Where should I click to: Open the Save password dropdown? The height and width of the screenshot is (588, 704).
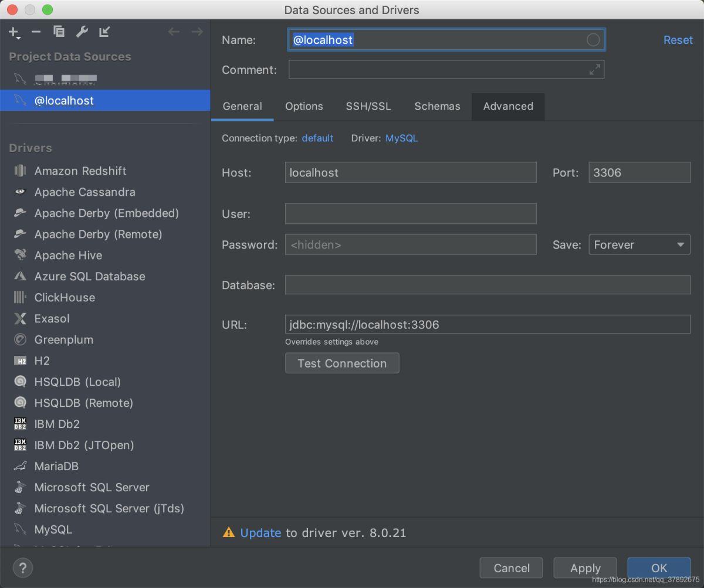[x=639, y=244]
